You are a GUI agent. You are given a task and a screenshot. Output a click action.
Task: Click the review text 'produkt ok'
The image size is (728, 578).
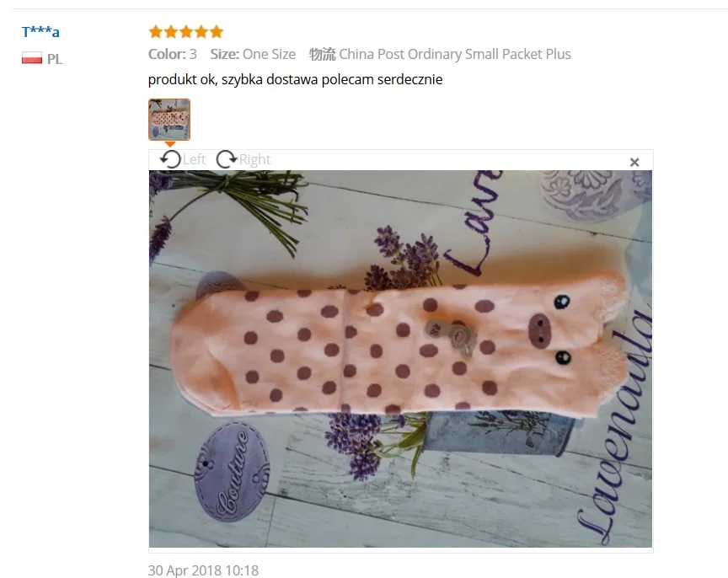[181, 80]
